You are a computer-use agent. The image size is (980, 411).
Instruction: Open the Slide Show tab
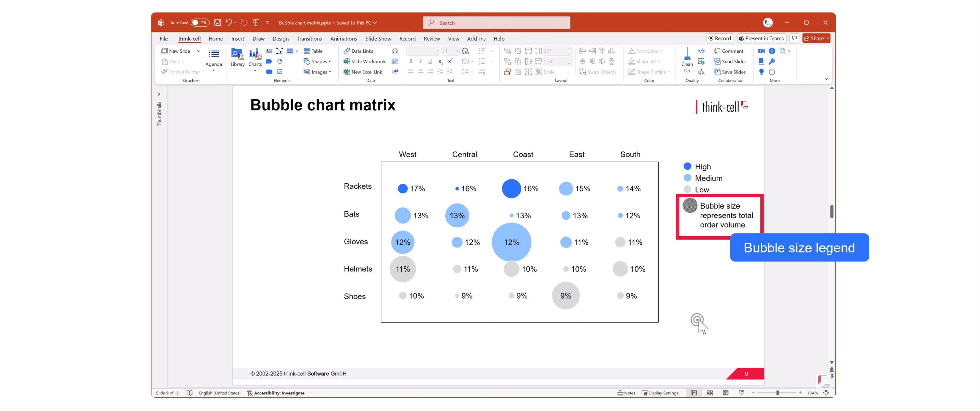pyautogui.click(x=378, y=39)
